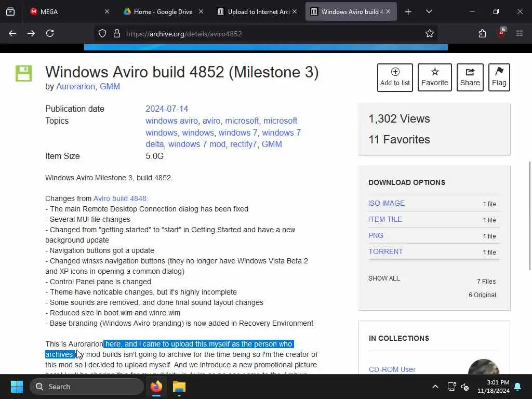The width and height of the screenshot is (532, 399).
Task: Flag this archive item
Action: [499, 77]
